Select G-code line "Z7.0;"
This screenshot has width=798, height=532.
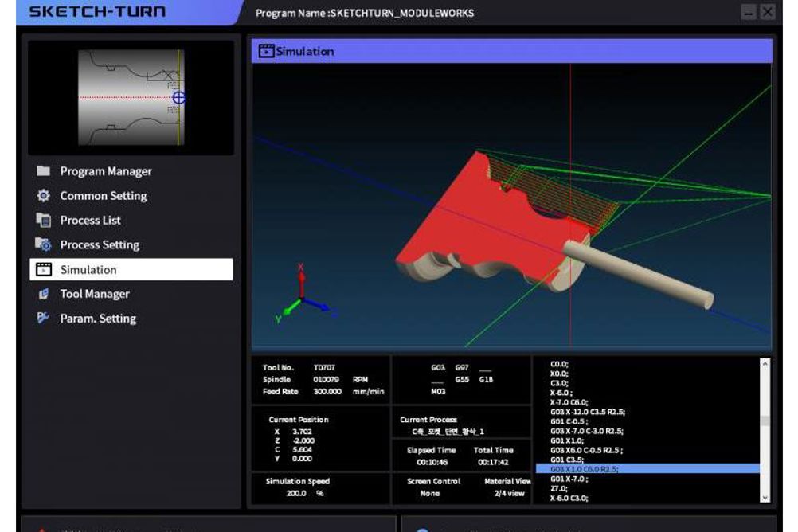click(x=558, y=489)
